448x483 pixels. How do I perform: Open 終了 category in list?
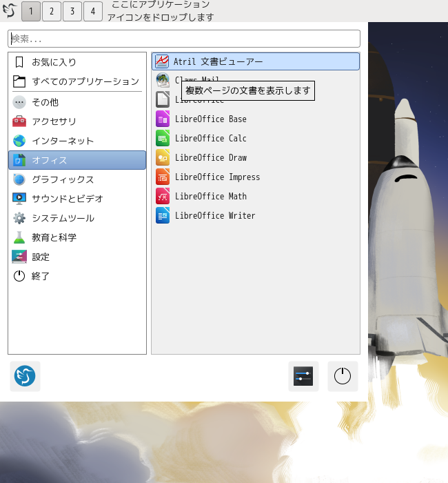click(x=77, y=276)
